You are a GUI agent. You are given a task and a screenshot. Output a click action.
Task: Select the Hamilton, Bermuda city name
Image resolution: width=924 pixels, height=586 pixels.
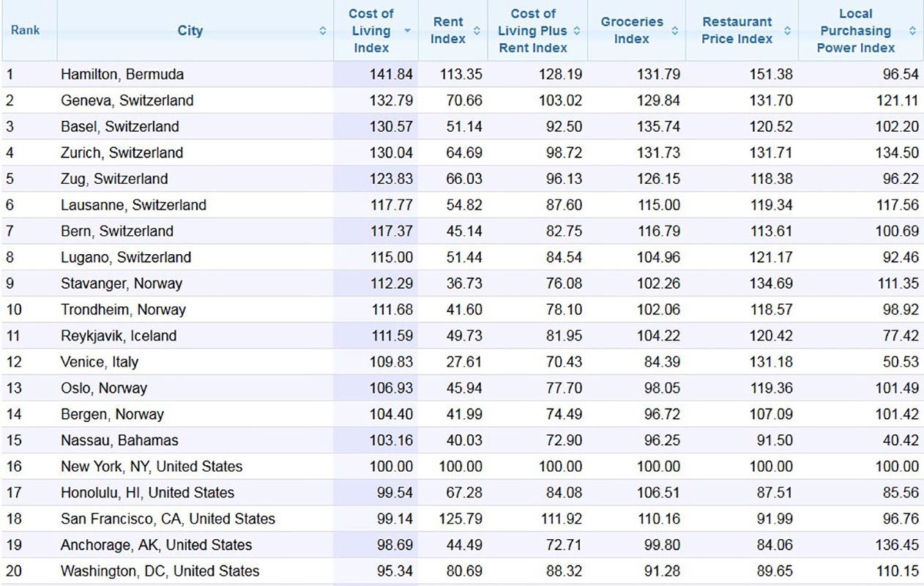coord(122,74)
